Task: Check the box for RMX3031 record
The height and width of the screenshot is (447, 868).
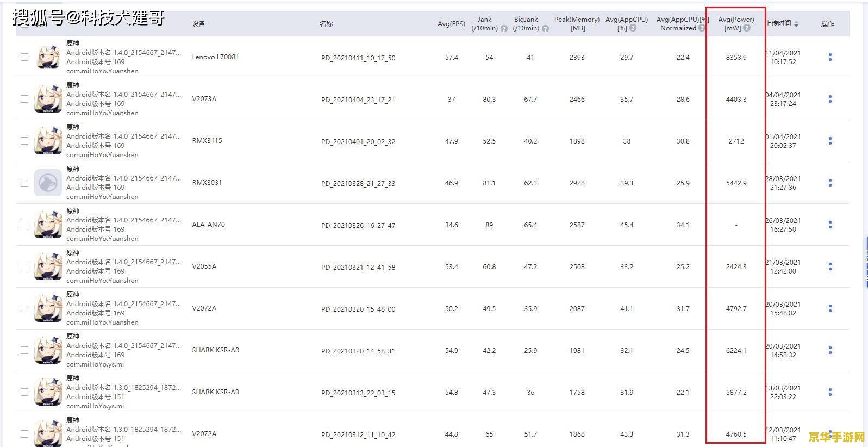Action: [24, 183]
